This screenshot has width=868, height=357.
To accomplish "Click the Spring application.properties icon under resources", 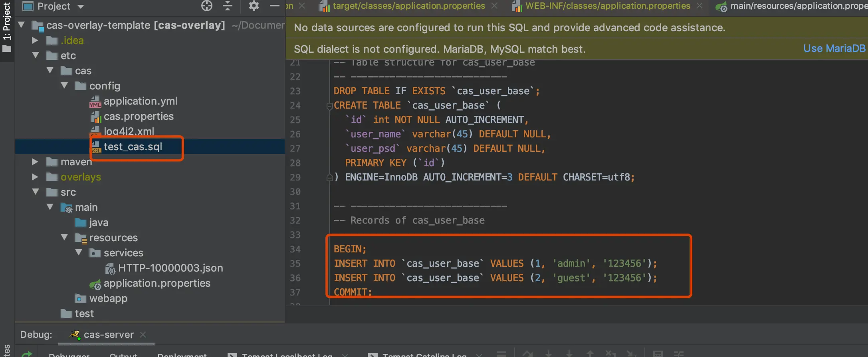I will [x=95, y=284].
